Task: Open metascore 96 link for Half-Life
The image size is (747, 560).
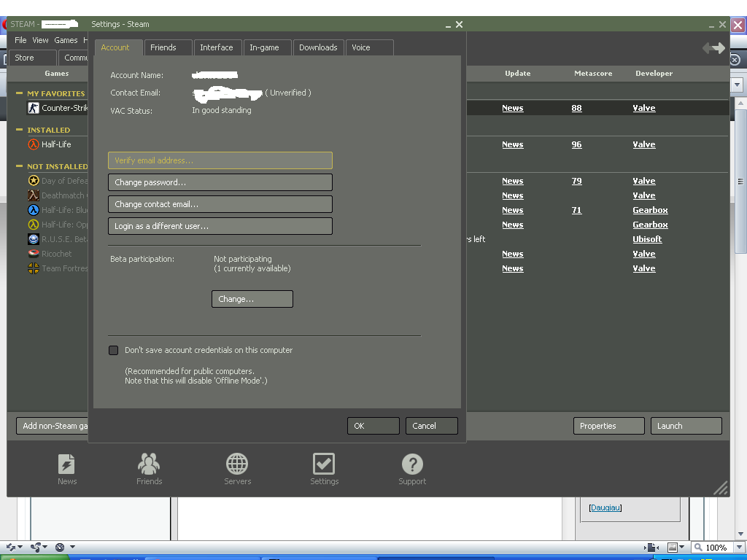Action: tap(576, 144)
